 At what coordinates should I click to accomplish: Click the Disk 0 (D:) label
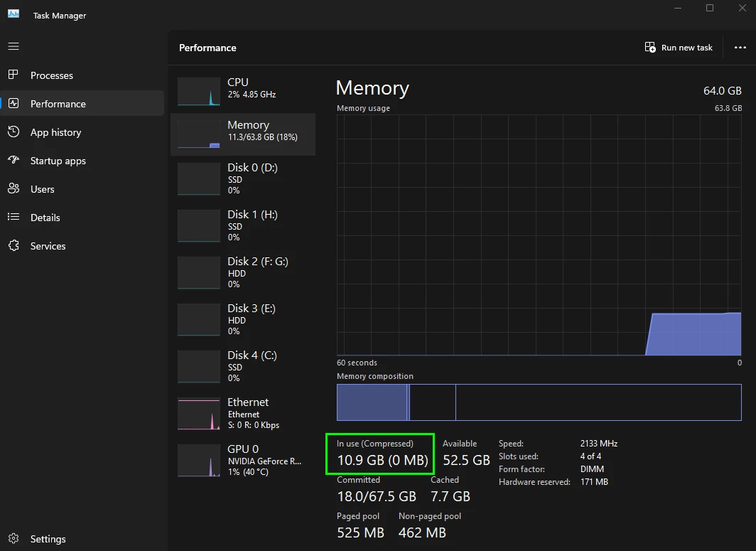tap(252, 168)
